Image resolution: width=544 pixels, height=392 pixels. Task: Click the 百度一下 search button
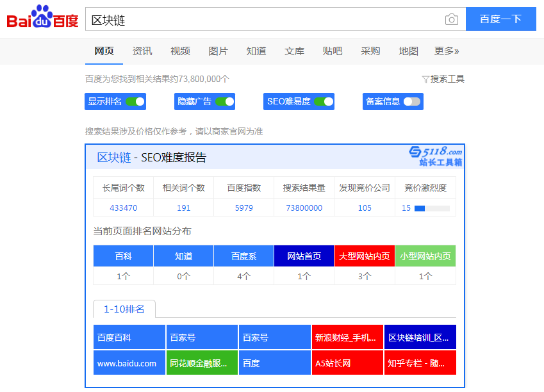[501, 19]
